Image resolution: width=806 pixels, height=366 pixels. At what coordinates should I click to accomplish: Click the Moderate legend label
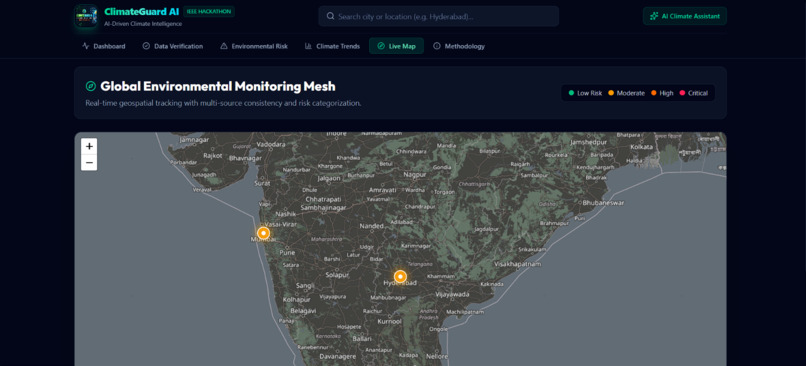point(631,93)
